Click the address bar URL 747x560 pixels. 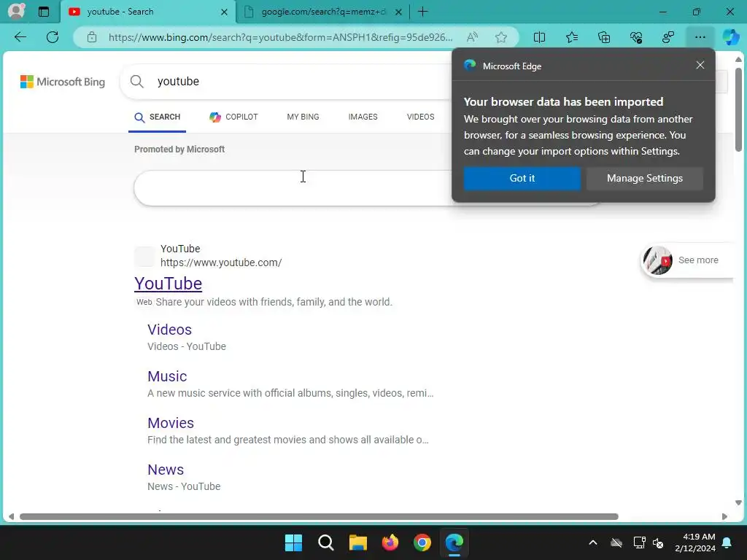[x=280, y=37]
